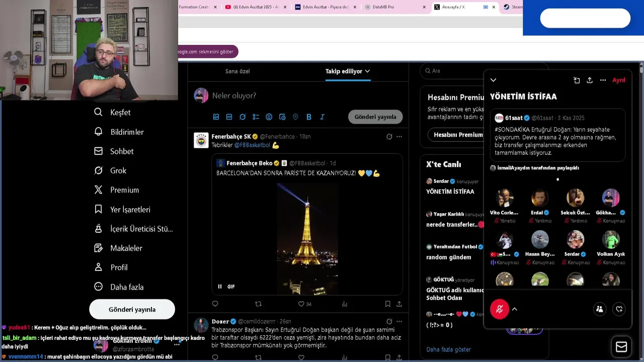This screenshot has width=644, height=362.
Task: Add a poll in composer toolbar
Action: (256, 117)
